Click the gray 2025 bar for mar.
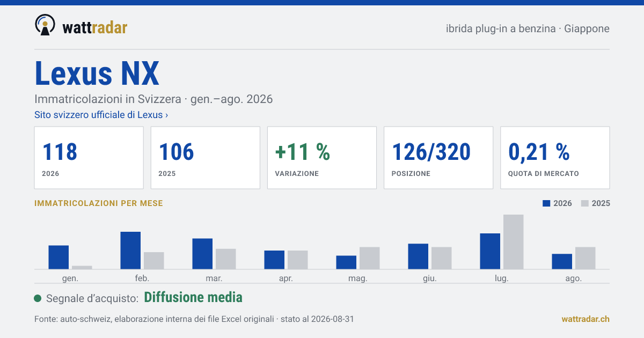This screenshot has height=338, width=644. tap(226, 259)
